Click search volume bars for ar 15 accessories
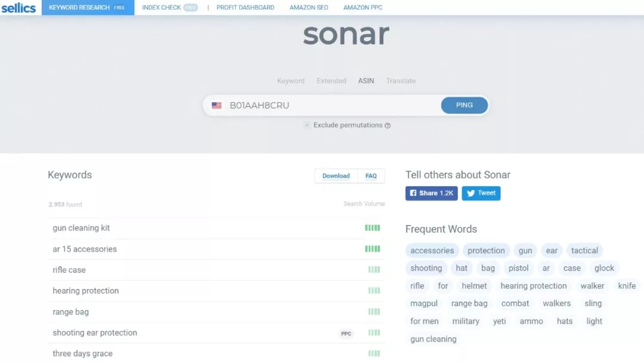The height and width of the screenshot is (363, 644). click(373, 249)
